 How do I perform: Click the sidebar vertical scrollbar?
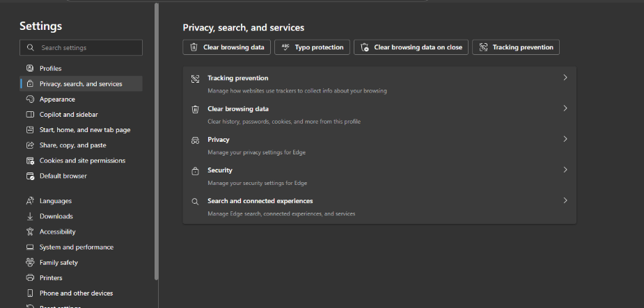(156, 142)
